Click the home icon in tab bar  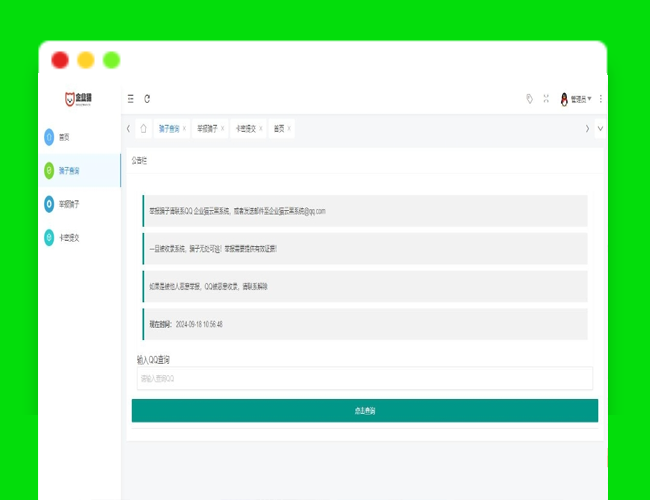click(x=143, y=129)
